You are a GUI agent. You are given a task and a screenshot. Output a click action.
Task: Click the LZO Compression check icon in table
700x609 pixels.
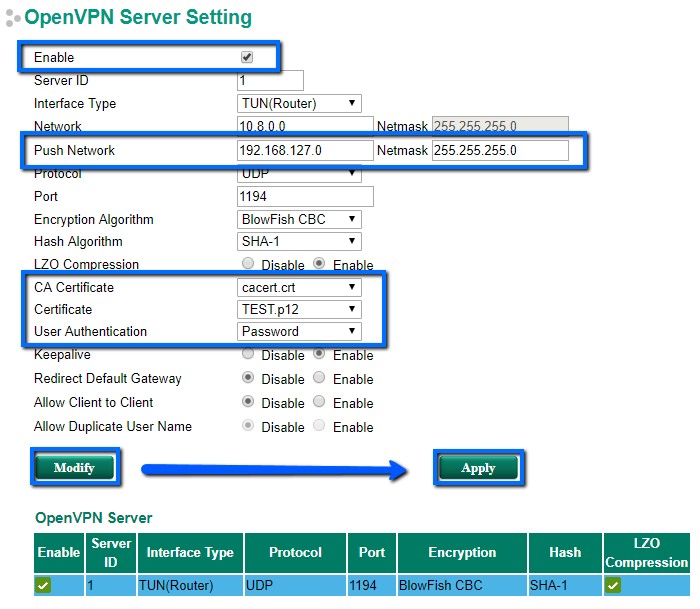(613, 586)
